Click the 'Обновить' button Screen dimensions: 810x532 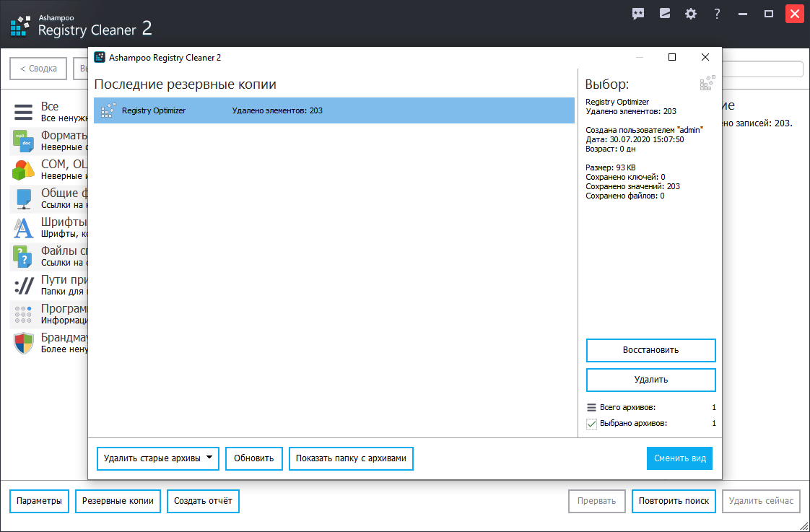(254, 458)
